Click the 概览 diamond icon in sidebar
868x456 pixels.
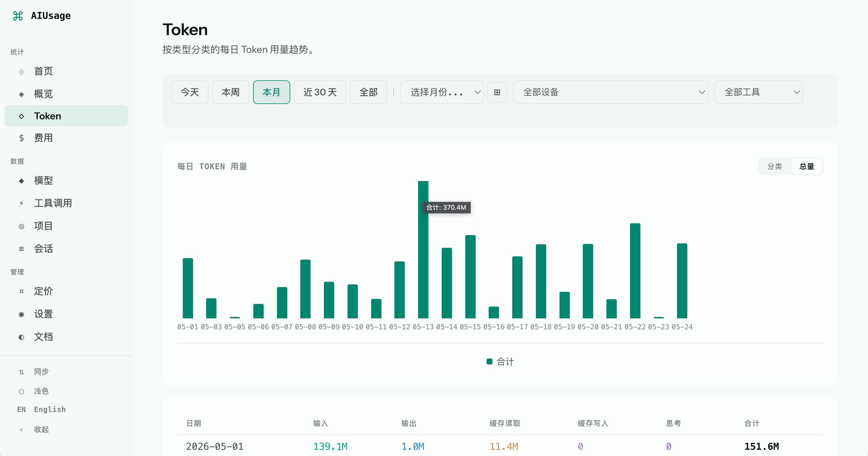21,94
